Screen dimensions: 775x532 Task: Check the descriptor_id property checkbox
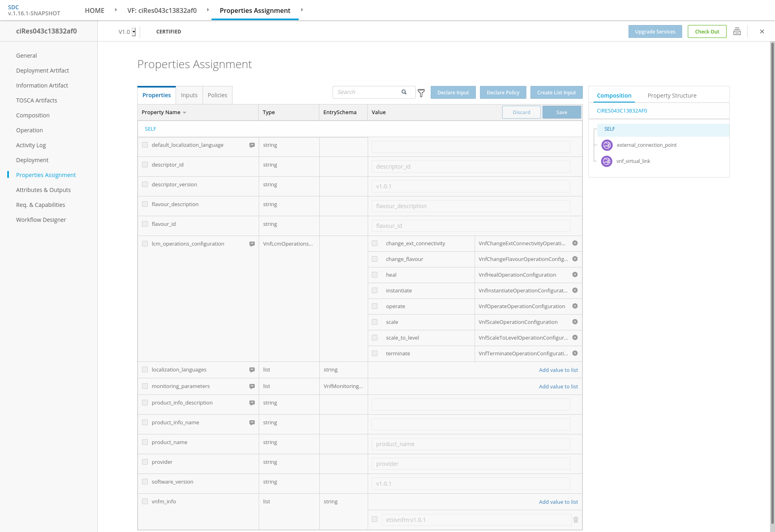(145, 165)
